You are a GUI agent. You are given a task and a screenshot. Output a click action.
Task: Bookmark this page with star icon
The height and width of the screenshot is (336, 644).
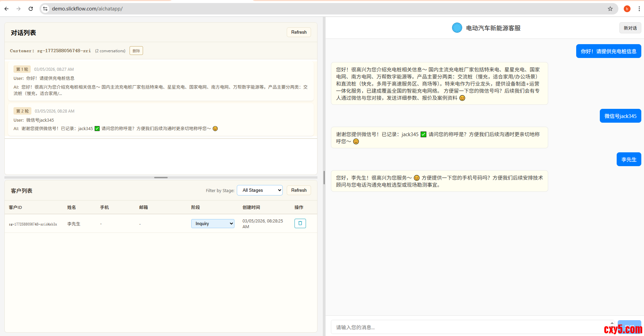(610, 9)
